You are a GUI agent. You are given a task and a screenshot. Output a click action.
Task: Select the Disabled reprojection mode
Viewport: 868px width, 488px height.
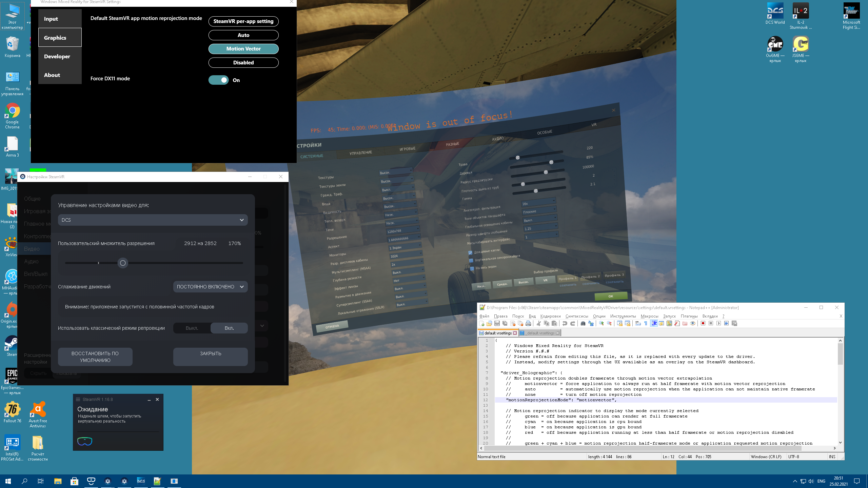tap(243, 62)
